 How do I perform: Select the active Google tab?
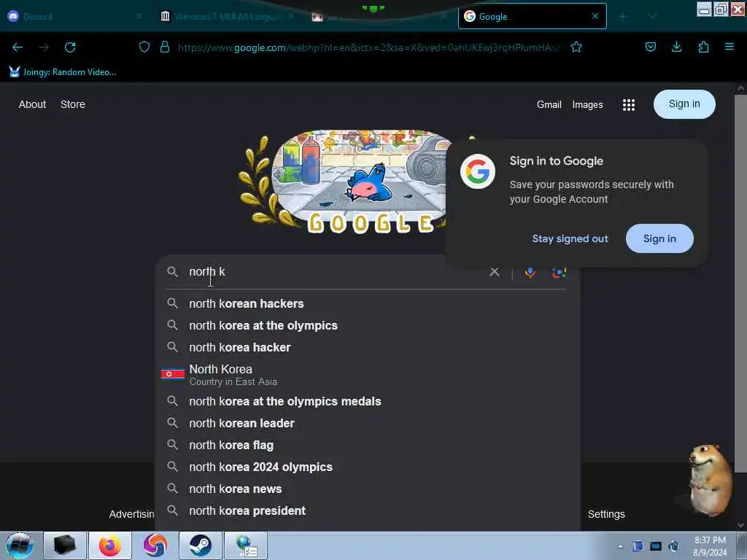click(x=532, y=16)
